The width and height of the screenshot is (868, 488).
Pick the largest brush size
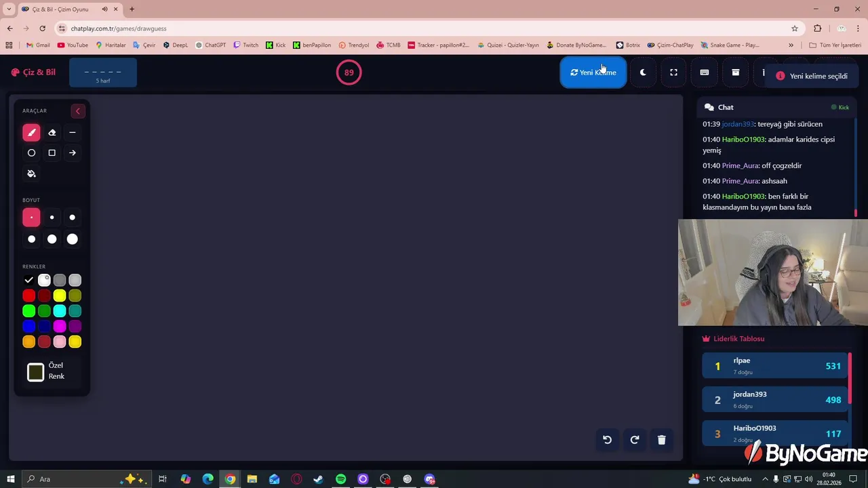73,239
